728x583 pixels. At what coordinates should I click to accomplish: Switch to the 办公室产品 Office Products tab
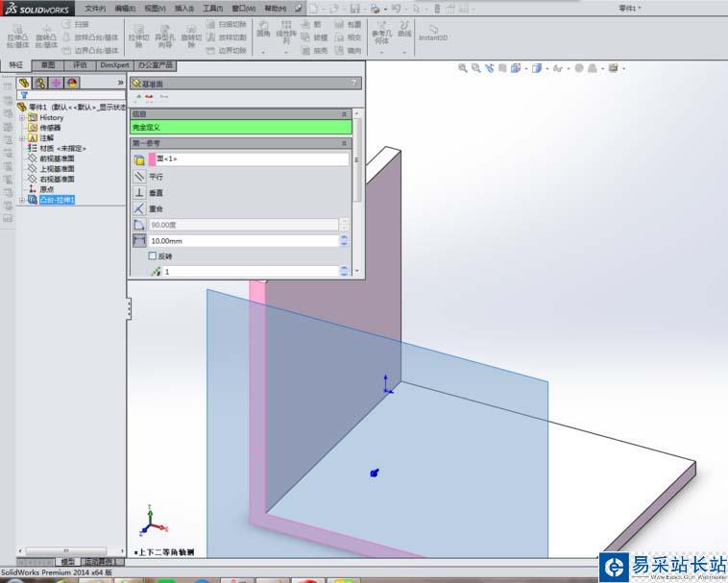(x=155, y=65)
